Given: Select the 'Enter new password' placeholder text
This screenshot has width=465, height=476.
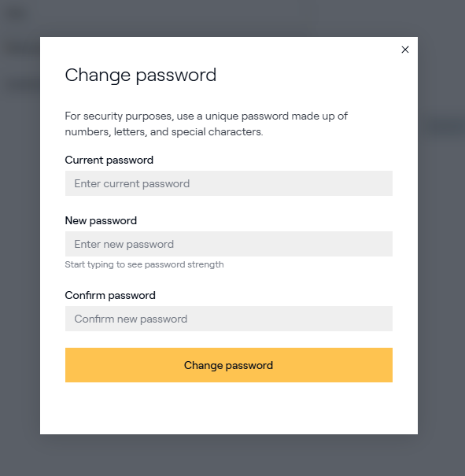Looking at the screenshot, I should pos(124,244).
